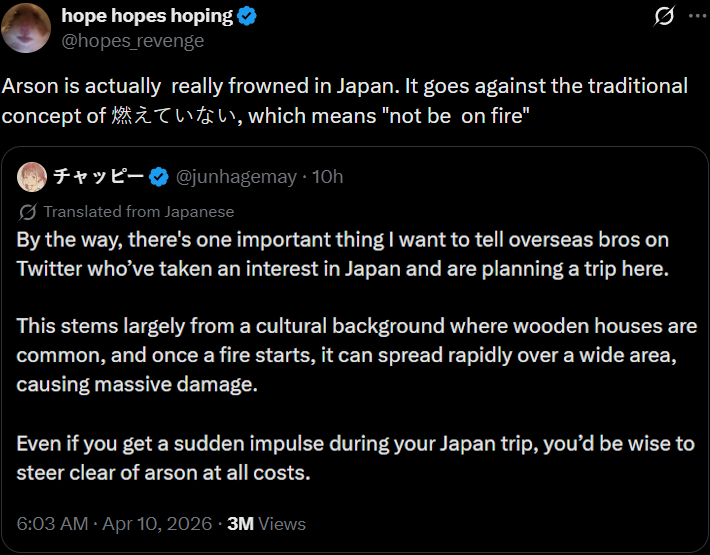Screen dimensions: 710x555
Task: Open the three-dot more options menu
Action: [x=693, y=16]
